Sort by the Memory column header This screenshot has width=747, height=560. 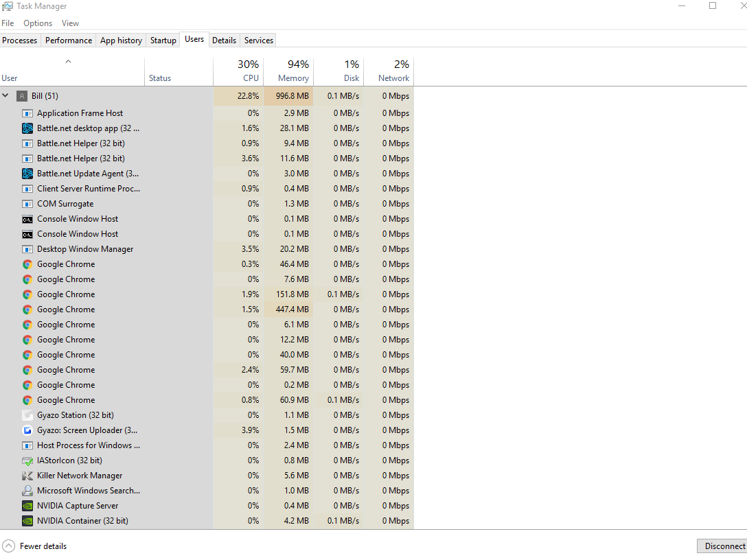pyautogui.click(x=288, y=71)
